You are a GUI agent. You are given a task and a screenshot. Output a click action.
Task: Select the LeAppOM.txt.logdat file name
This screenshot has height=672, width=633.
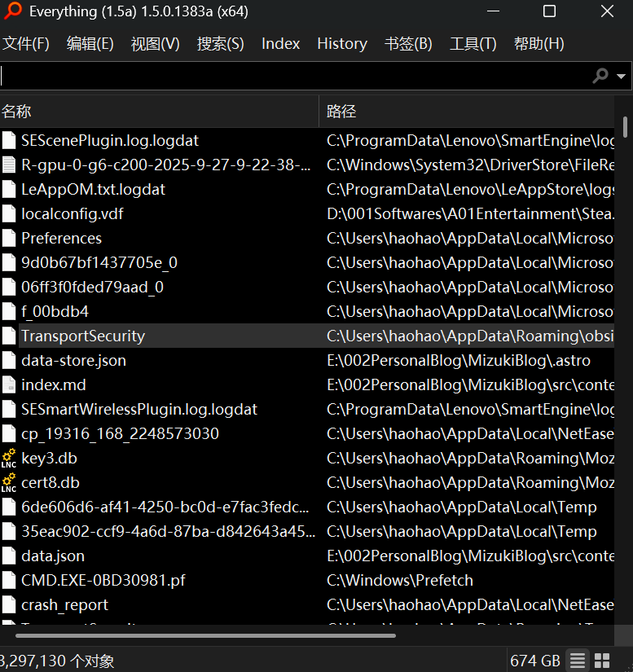point(94,190)
